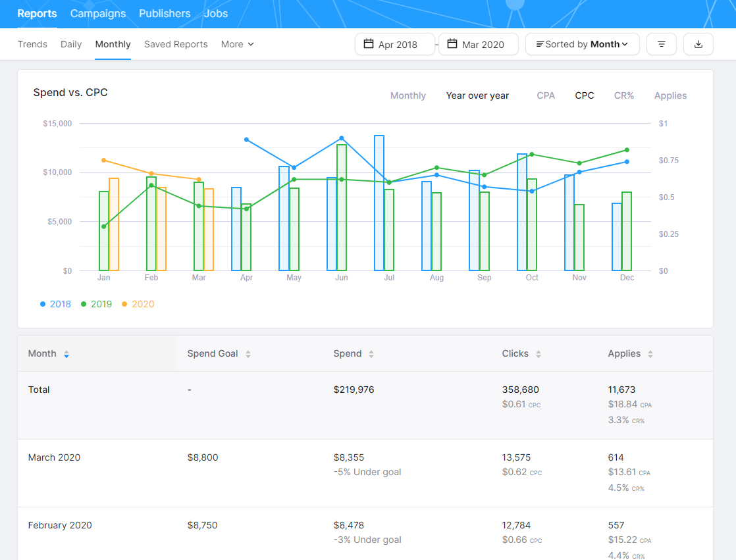
Task: Click the download report icon
Action: [x=698, y=44]
